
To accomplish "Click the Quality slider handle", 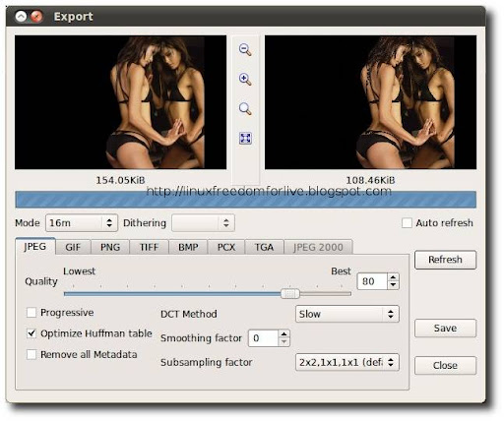I will [290, 293].
